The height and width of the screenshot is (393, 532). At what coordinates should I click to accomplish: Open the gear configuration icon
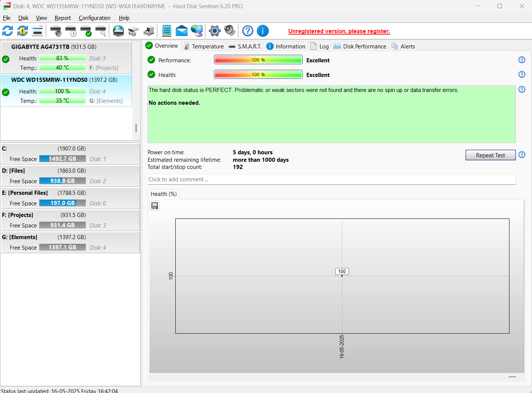[x=215, y=31]
